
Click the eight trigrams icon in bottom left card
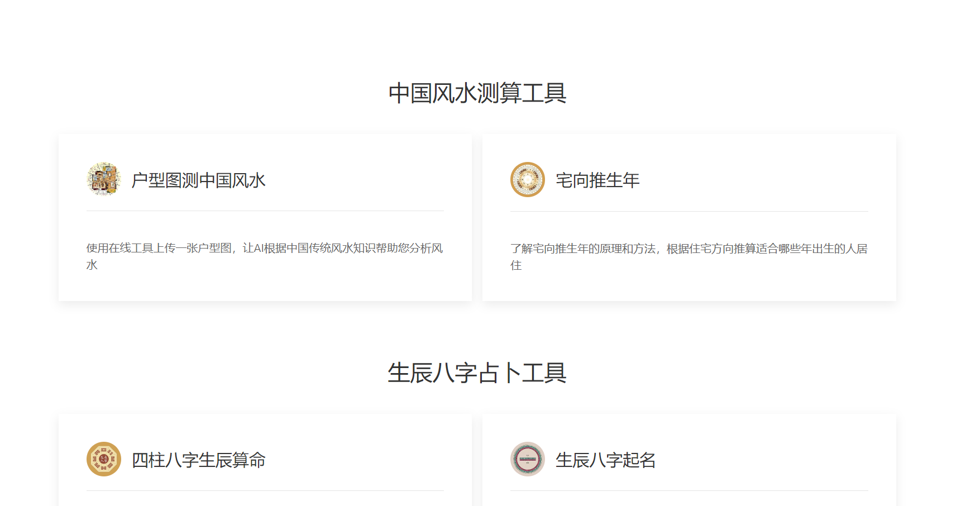[x=103, y=460]
